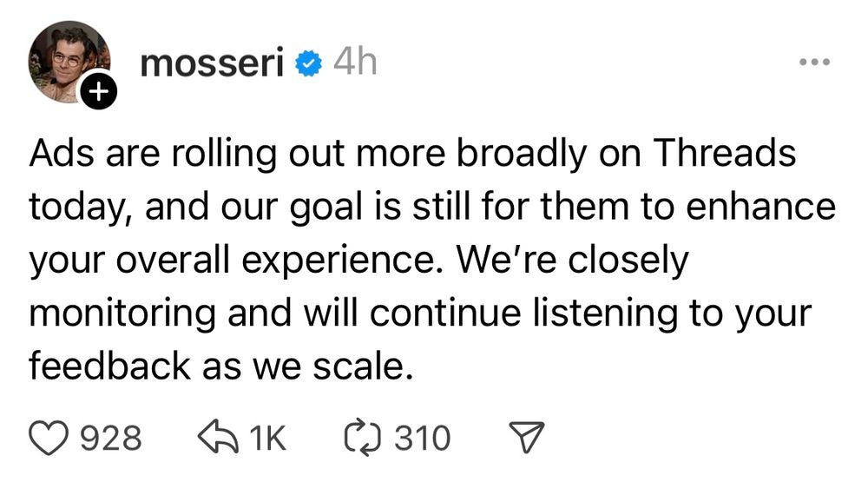Image resolution: width=868 pixels, height=482 pixels.
Task: View the 310 reposts count
Action: point(423,439)
